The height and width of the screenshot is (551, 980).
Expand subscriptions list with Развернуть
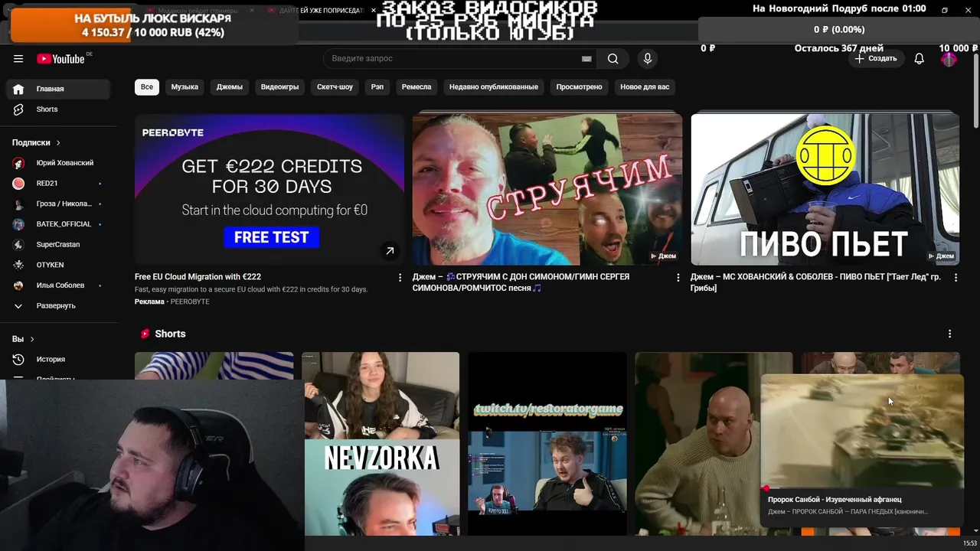58,306
